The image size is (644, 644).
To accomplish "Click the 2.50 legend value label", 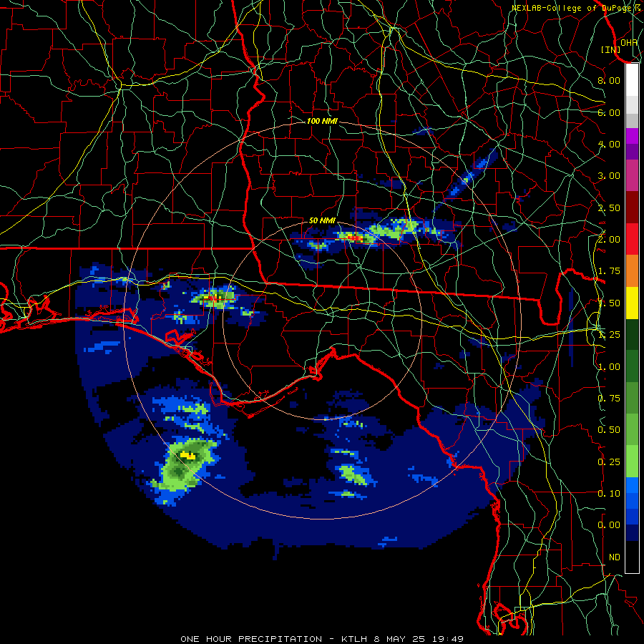I will click(x=609, y=208).
